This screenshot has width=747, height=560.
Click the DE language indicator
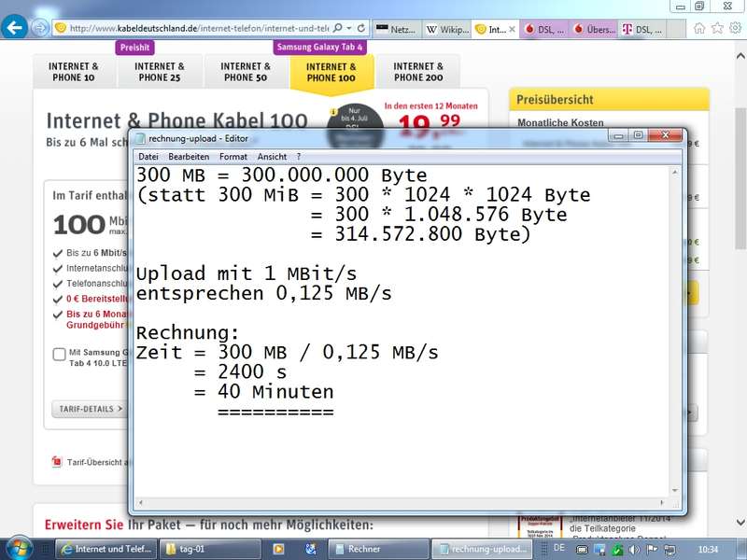pos(558,548)
